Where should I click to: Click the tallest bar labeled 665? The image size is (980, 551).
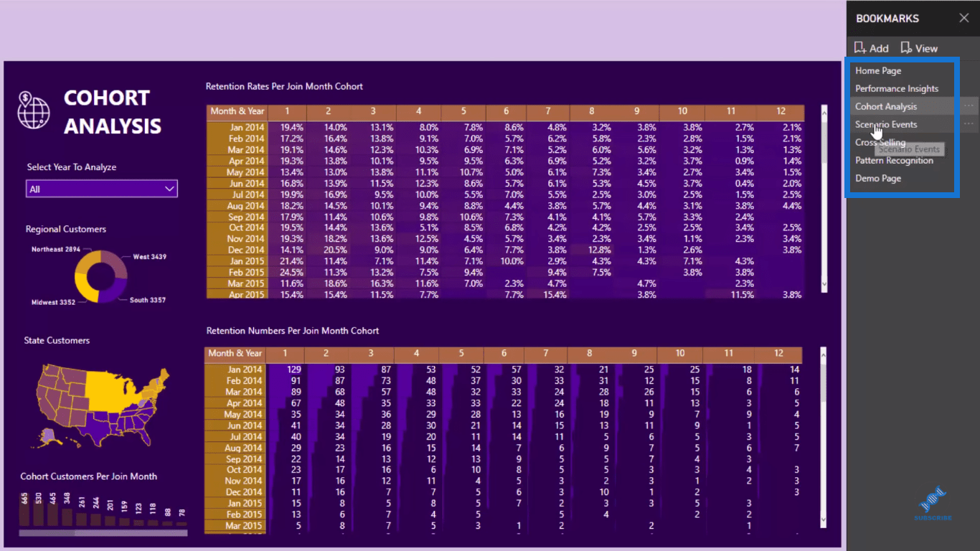(x=24, y=510)
